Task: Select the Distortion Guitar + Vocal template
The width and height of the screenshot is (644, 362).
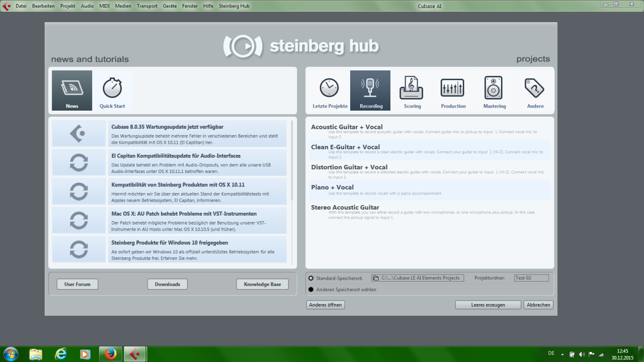Action: tap(430, 170)
